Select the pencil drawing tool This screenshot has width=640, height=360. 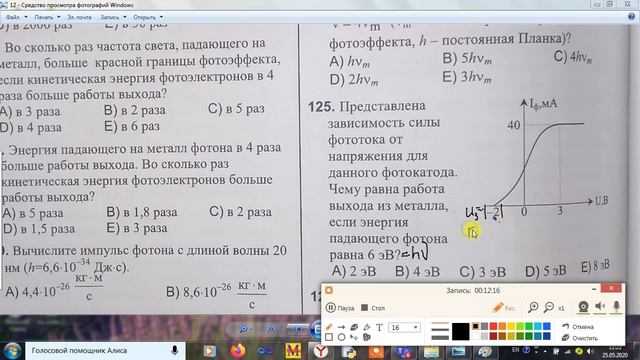coord(329,327)
